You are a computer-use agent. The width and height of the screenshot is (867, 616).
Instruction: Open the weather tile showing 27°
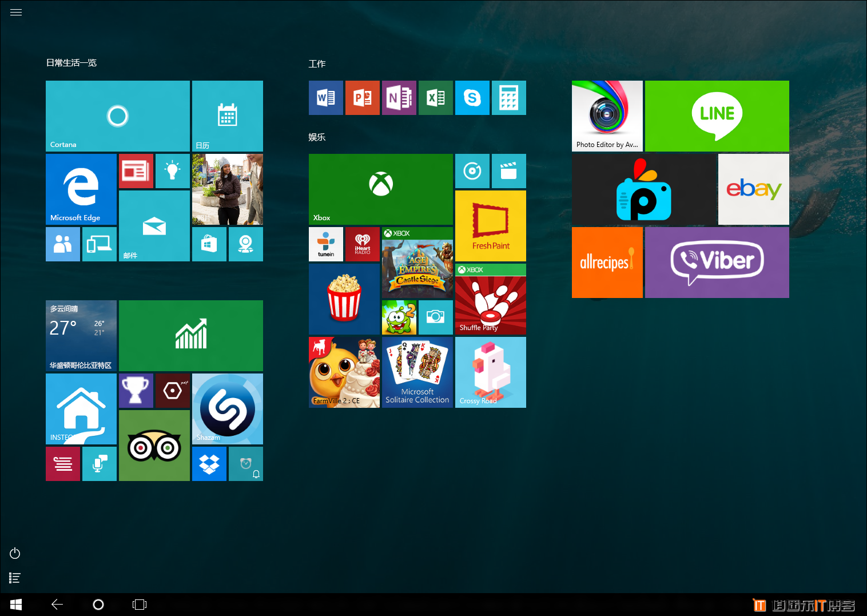pos(81,336)
